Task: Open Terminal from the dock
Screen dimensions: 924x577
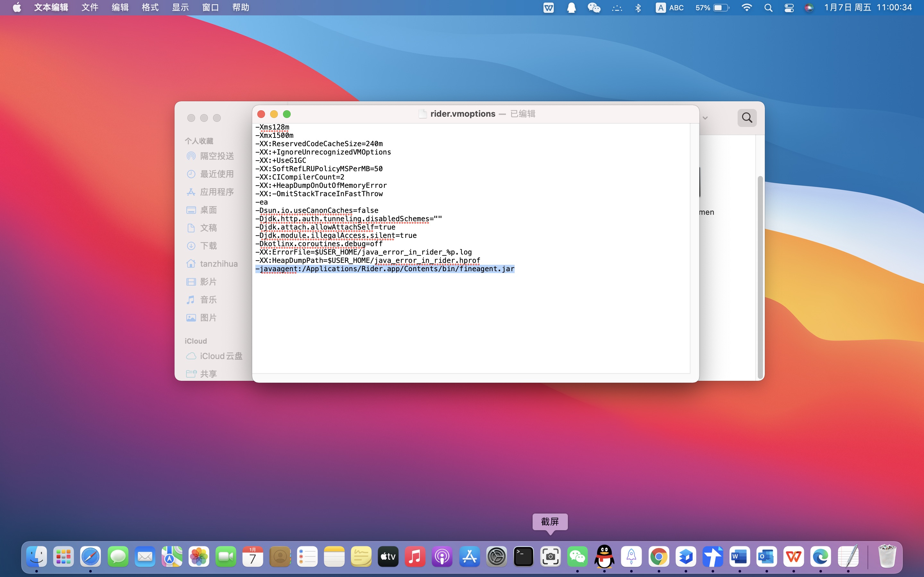Action: tap(524, 557)
